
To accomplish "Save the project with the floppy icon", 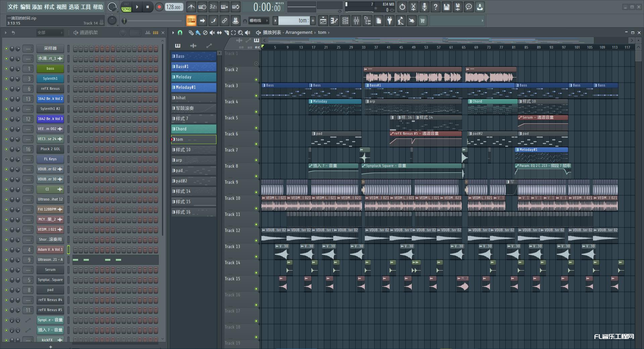I will coord(447,7).
